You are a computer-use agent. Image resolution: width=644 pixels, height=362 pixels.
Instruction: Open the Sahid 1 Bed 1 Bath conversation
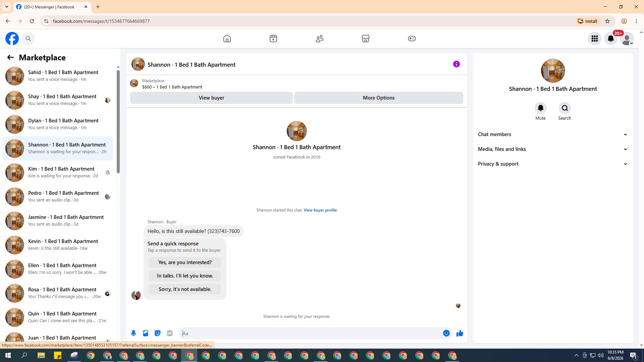click(58, 76)
